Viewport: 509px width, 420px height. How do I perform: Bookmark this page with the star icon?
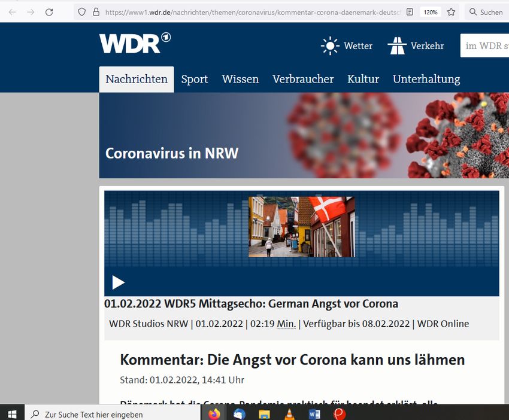point(451,12)
